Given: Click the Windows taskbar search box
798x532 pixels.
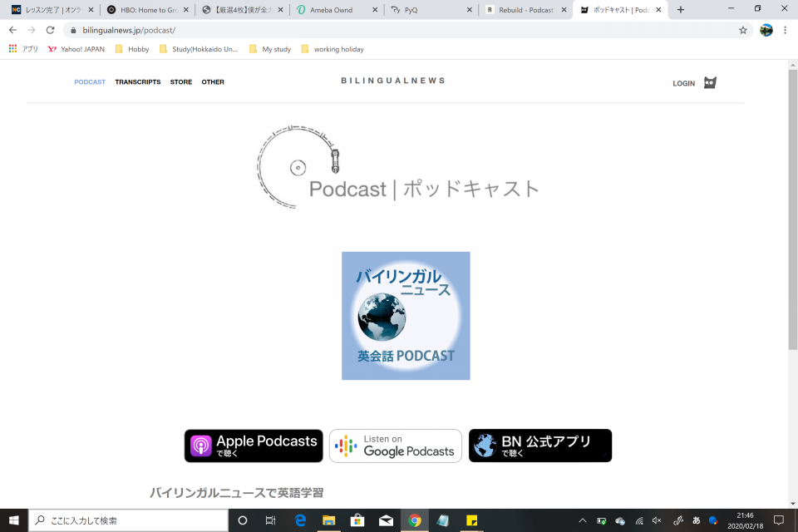Looking at the screenshot, I should (128, 520).
